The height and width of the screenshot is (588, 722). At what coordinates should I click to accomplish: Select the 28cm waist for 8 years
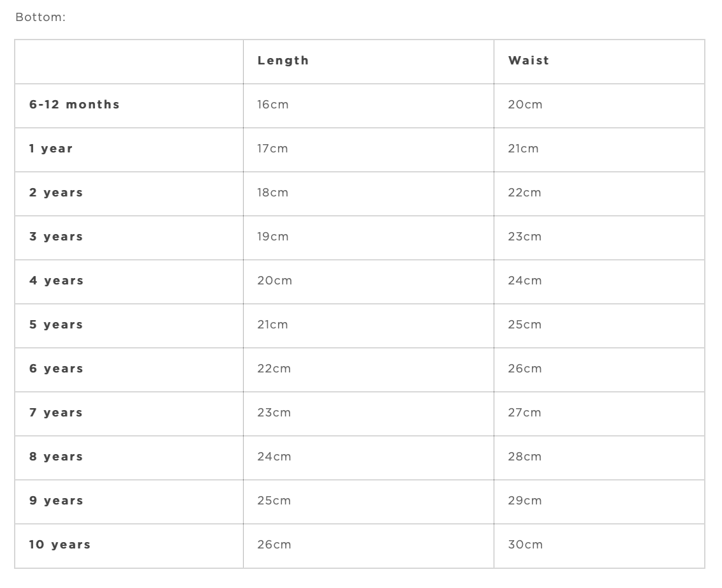pos(525,457)
